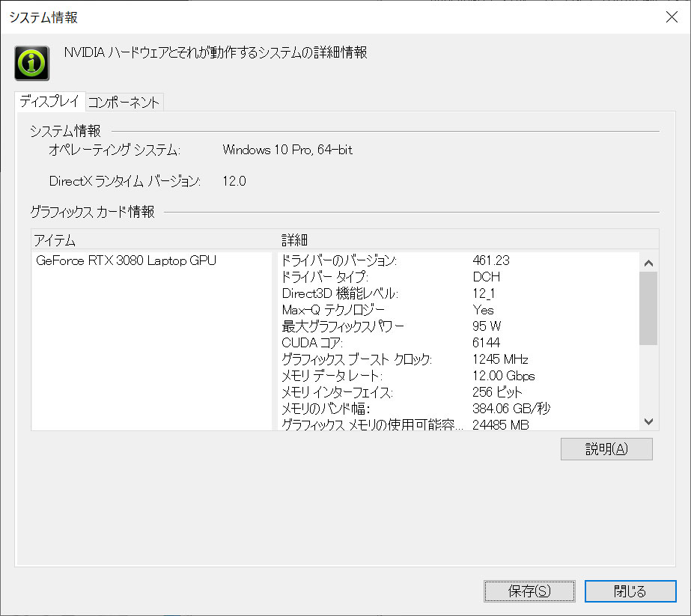Click the グラフィックス ブースト クロック label
691x616 pixels.
pos(356,359)
